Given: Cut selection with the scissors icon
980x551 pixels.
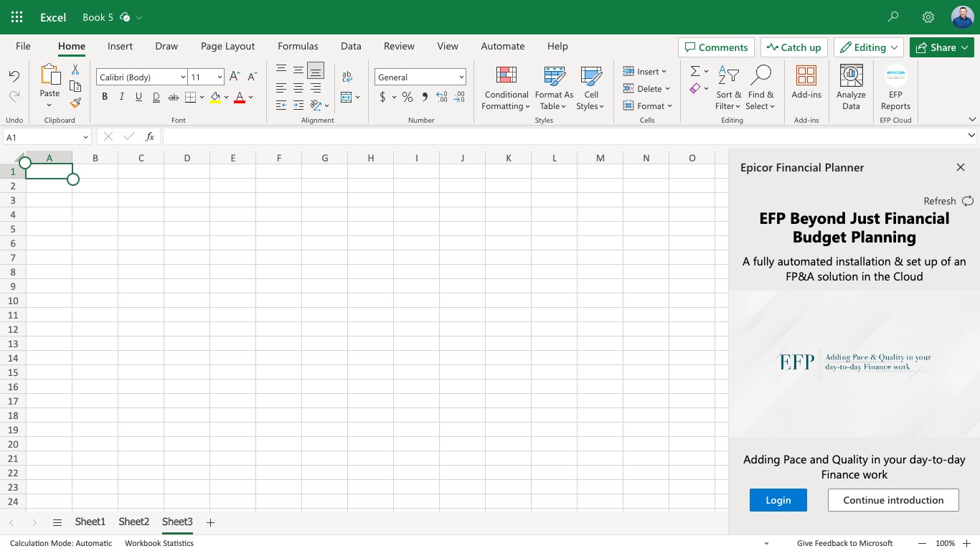Looking at the screenshot, I should point(75,70).
